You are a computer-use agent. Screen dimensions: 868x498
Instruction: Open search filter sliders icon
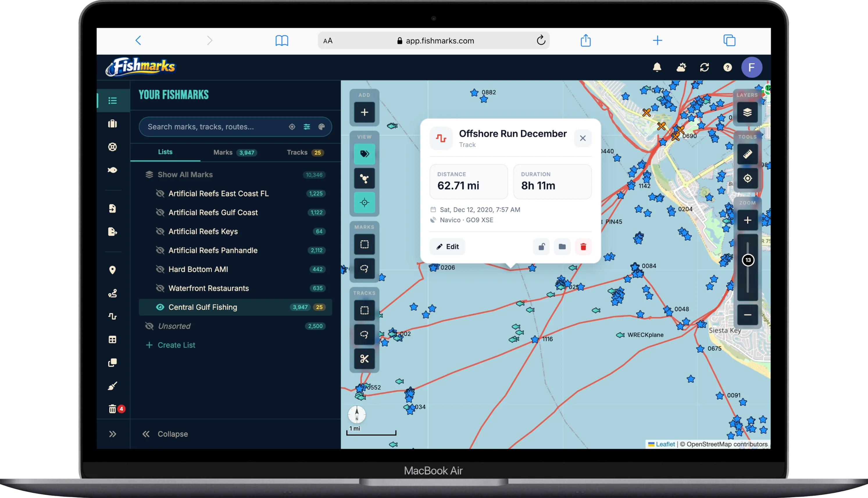(307, 127)
